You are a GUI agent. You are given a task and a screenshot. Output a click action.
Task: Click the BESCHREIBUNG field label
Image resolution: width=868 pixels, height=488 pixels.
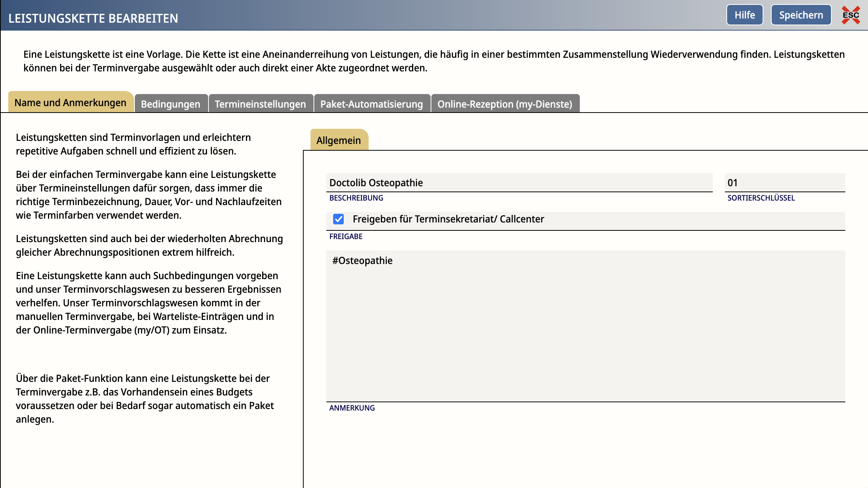356,198
